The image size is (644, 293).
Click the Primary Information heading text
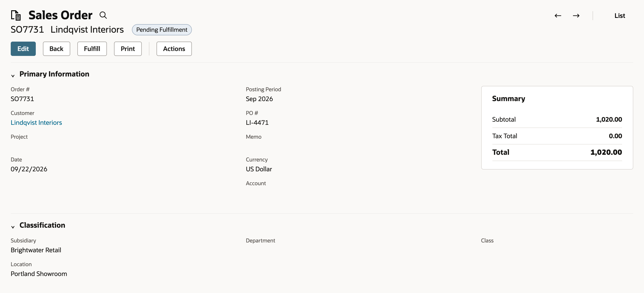pyautogui.click(x=54, y=74)
